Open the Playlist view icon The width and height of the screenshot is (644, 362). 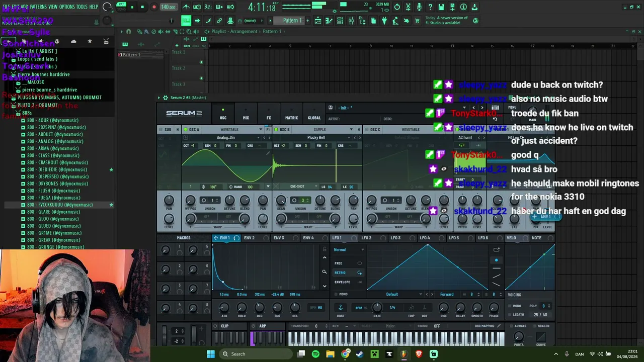coord(318,21)
